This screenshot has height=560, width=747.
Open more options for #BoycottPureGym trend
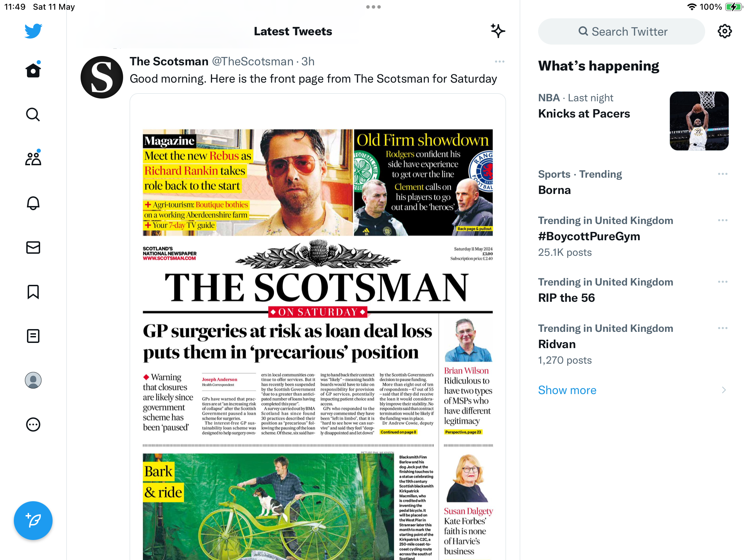(x=722, y=220)
